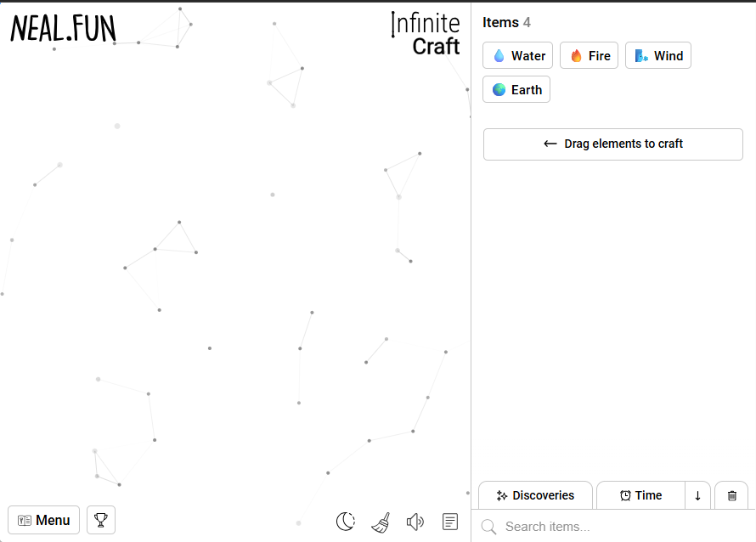Open the Menu button

tap(44, 520)
